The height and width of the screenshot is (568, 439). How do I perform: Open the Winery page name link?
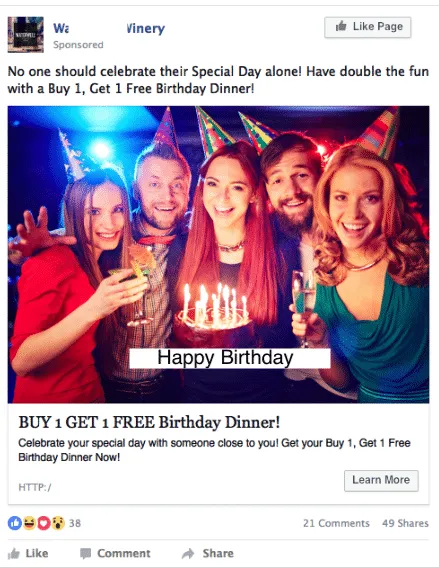(x=109, y=28)
